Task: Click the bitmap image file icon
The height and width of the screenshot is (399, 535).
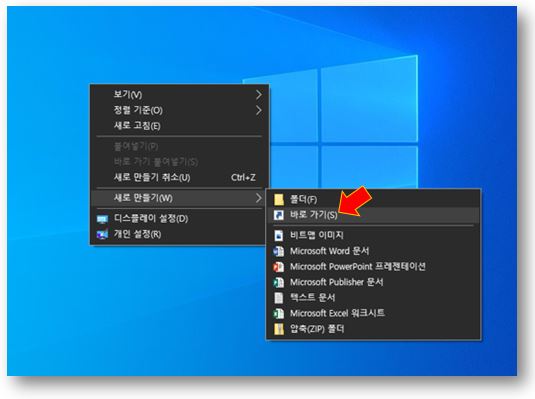Action: pyautogui.click(x=279, y=235)
